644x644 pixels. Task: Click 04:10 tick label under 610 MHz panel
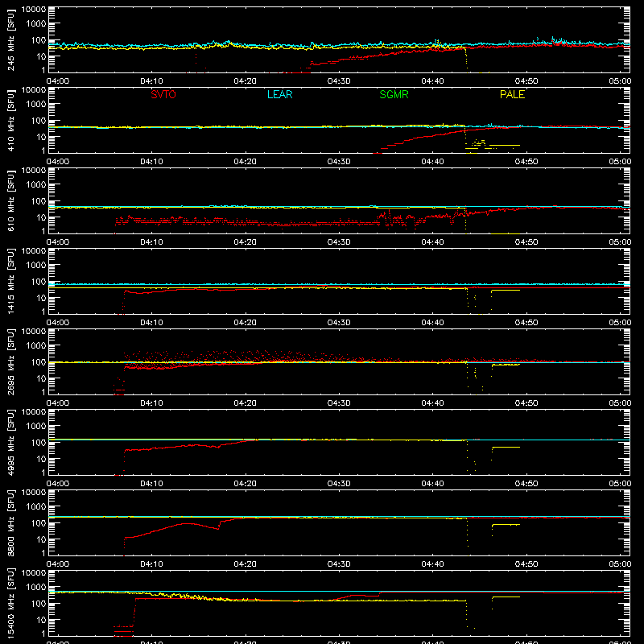point(151,242)
